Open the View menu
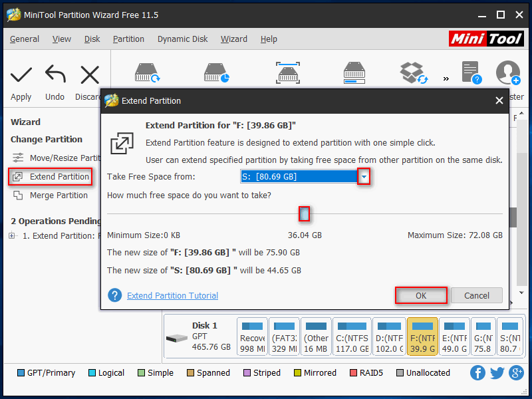Image resolution: width=532 pixels, height=399 pixels. pyautogui.click(x=62, y=39)
